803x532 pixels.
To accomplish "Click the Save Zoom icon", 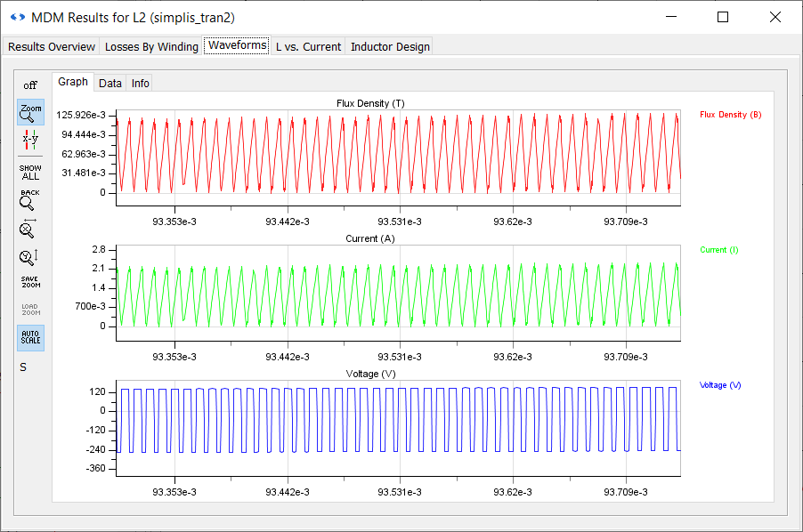I will pyautogui.click(x=30, y=282).
